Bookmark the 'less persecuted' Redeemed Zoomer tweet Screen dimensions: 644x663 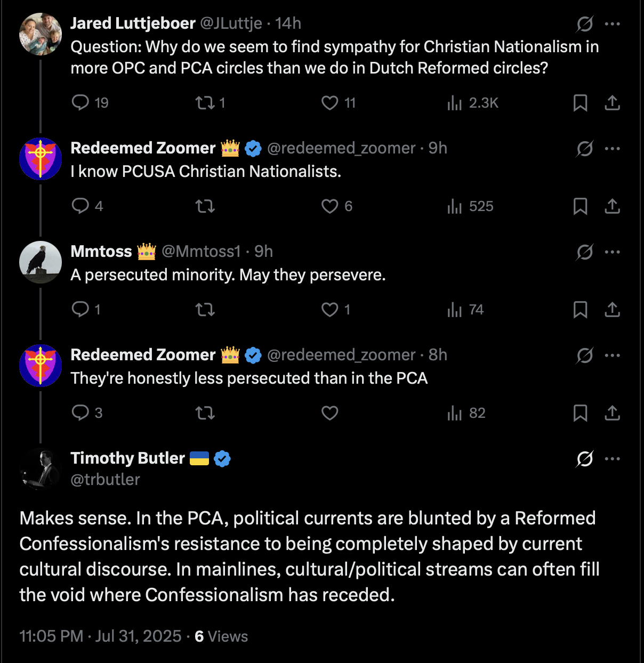click(x=580, y=413)
